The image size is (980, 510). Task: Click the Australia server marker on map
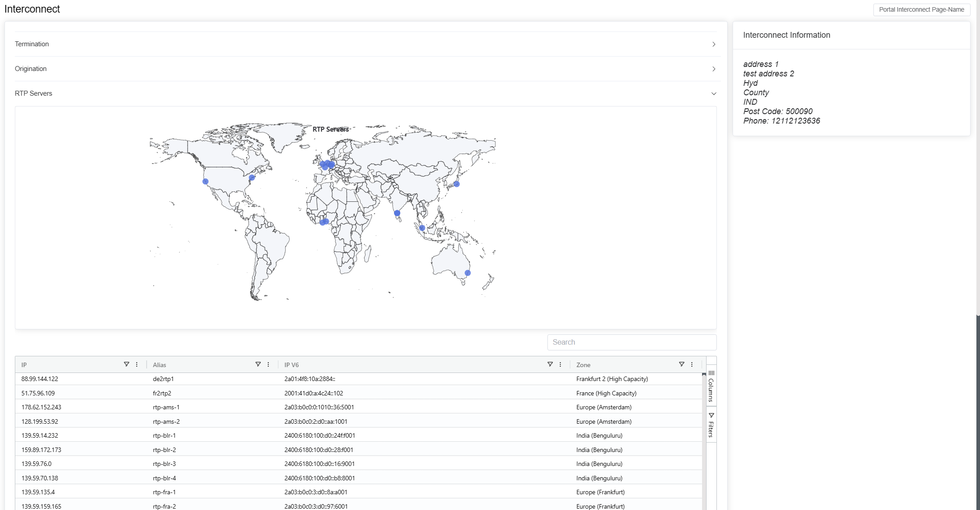click(x=468, y=273)
